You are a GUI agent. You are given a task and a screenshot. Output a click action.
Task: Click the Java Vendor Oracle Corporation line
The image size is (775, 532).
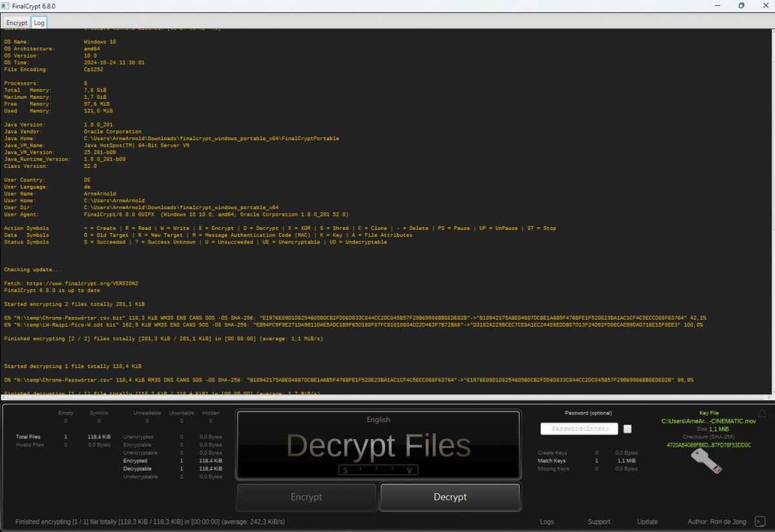click(72, 132)
